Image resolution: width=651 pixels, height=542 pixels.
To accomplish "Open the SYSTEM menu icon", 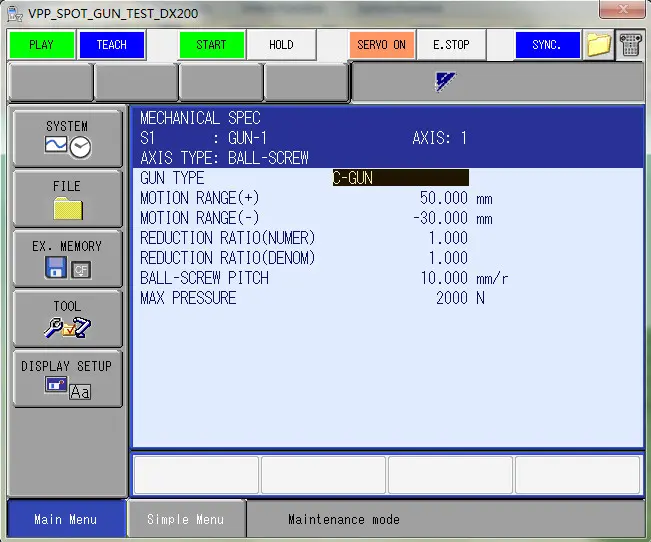I will tap(67, 139).
